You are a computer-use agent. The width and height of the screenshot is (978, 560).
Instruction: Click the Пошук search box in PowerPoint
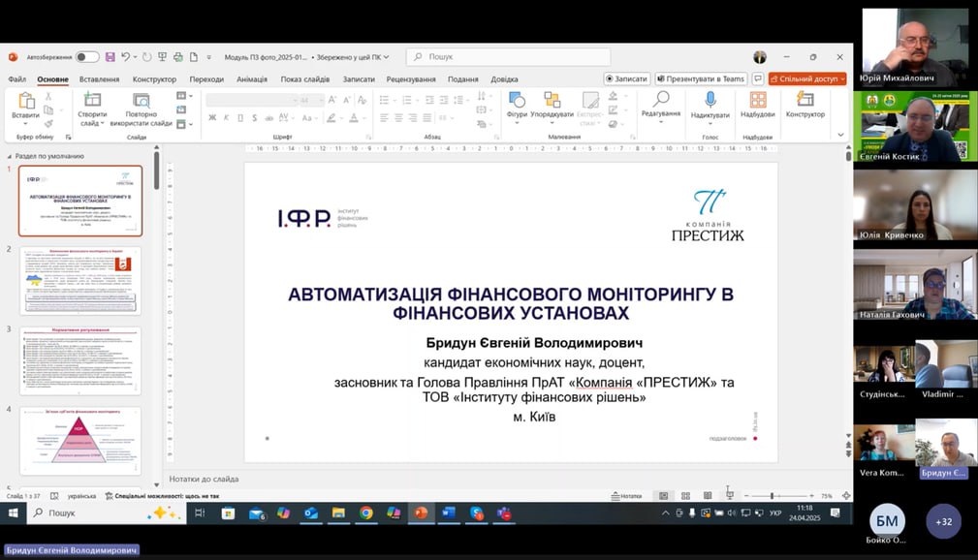(x=508, y=57)
